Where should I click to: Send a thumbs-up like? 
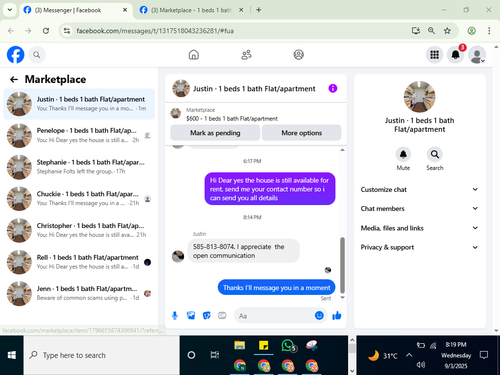coord(337,315)
